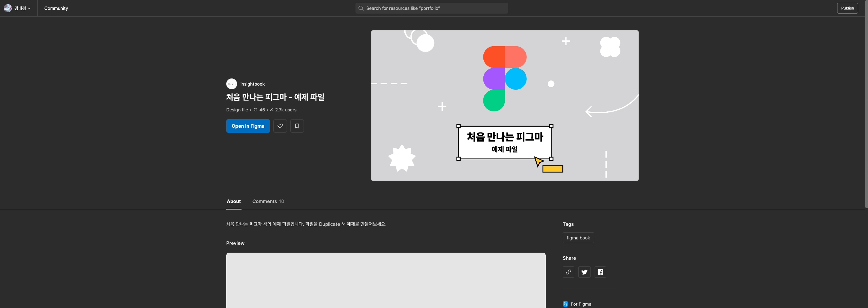Share this file on Twitter

(584, 272)
